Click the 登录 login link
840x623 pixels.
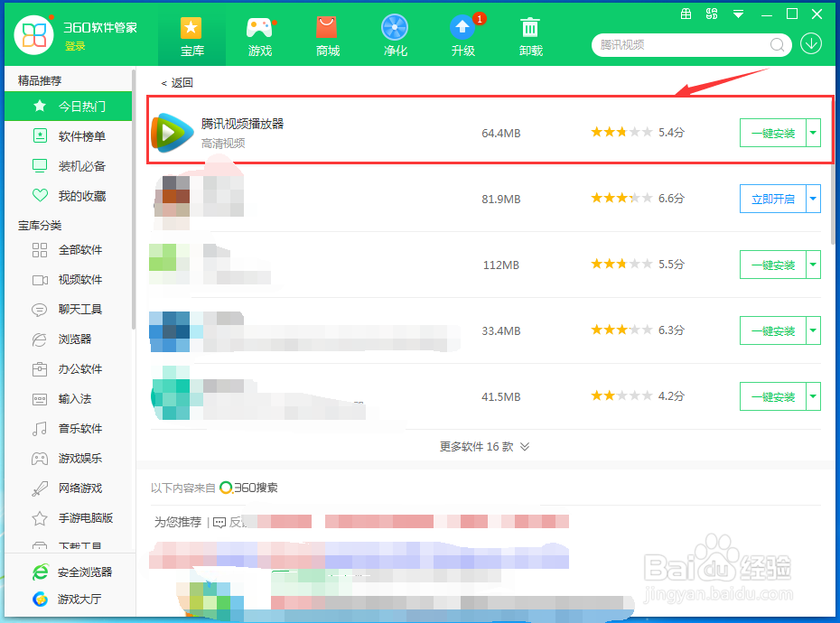coord(75,46)
